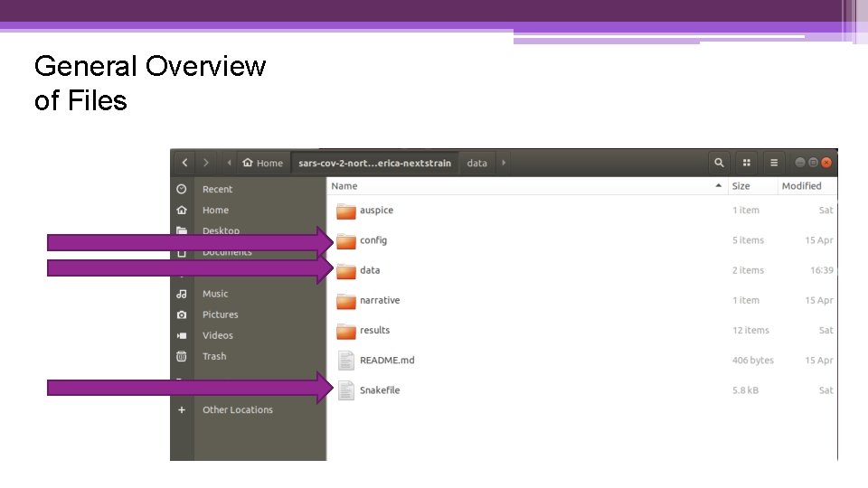Click the narrative folder name

pyautogui.click(x=380, y=300)
